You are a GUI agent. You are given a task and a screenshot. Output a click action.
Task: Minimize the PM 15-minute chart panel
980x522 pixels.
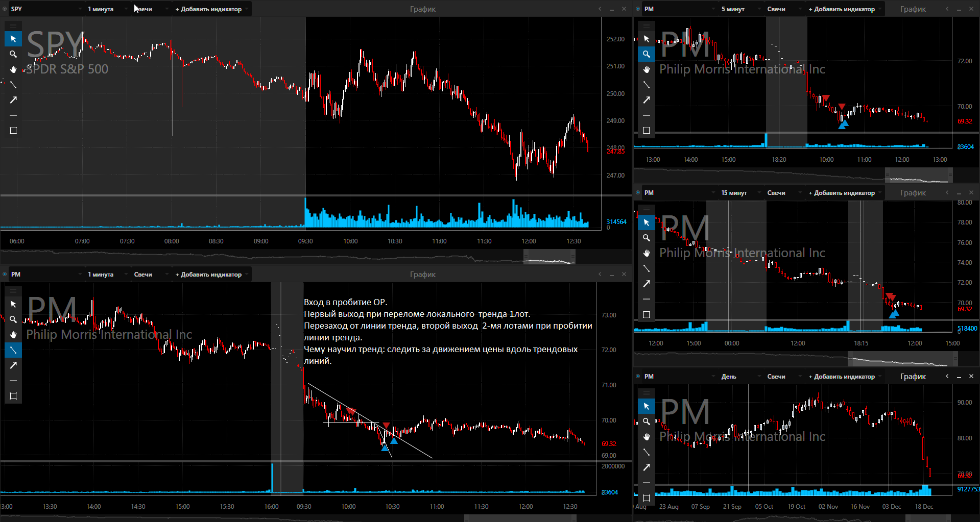(x=959, y=193)
